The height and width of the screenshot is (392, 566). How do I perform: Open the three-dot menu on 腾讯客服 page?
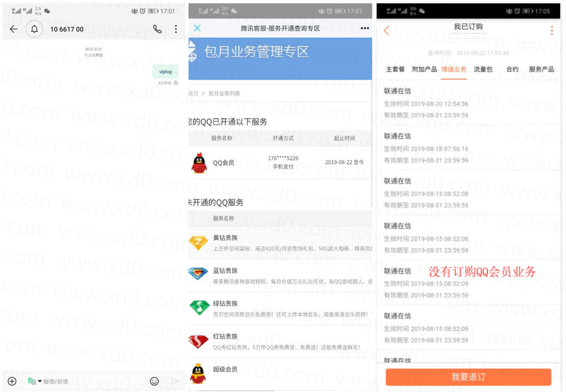[365, 28]
